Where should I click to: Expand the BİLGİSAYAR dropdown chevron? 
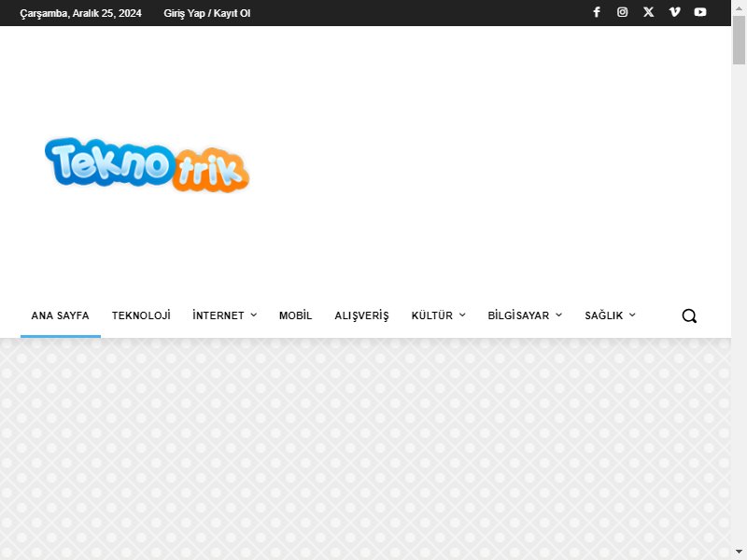[x=558, y=315]
